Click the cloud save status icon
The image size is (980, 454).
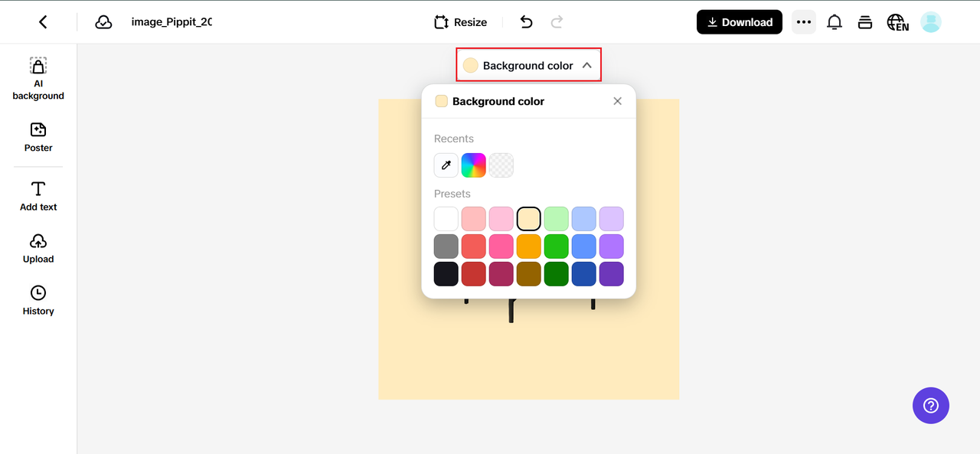103,22
